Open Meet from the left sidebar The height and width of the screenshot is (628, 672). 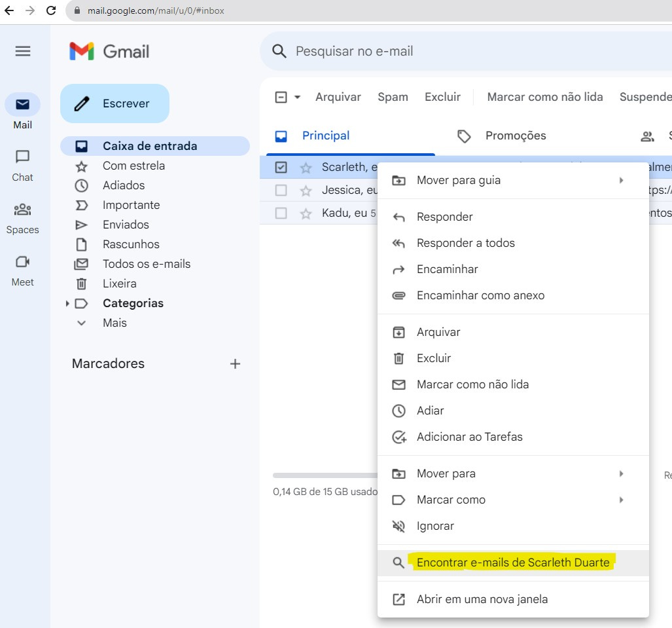point(22,263)
